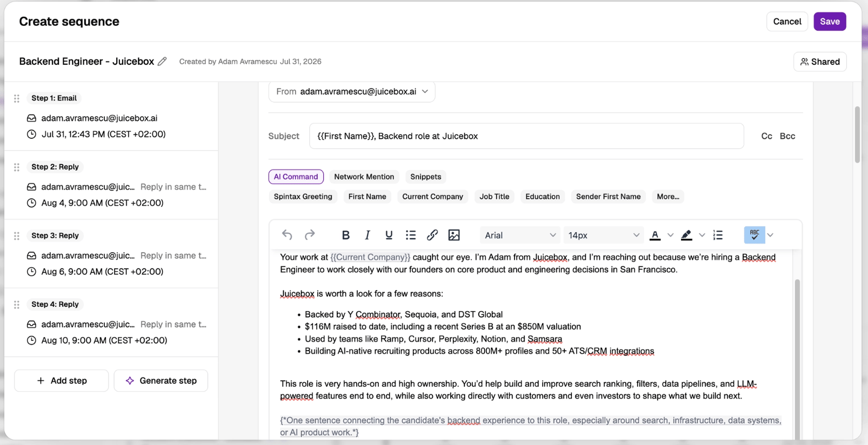Click the Cancel button
This screenshot has width=868, height=445.
click(787, 22)
